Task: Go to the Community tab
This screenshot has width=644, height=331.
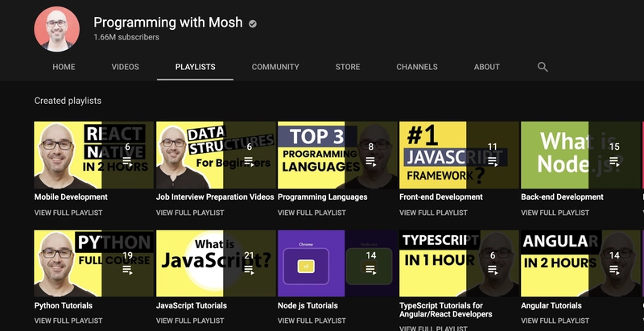Action: click(x=275, y=67)
